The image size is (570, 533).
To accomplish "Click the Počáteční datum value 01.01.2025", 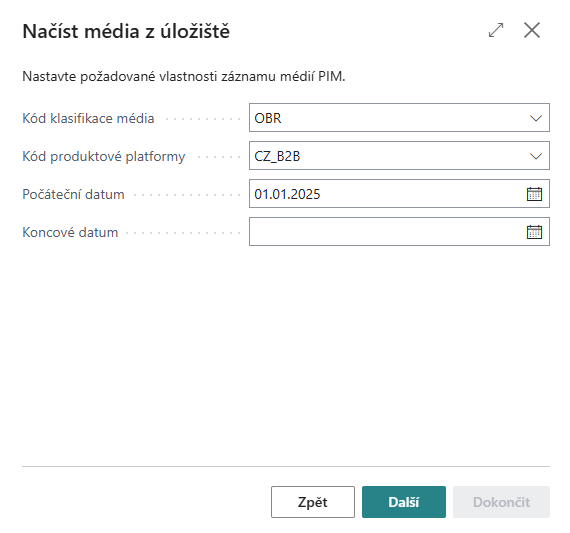I will [x=287, y=194].
